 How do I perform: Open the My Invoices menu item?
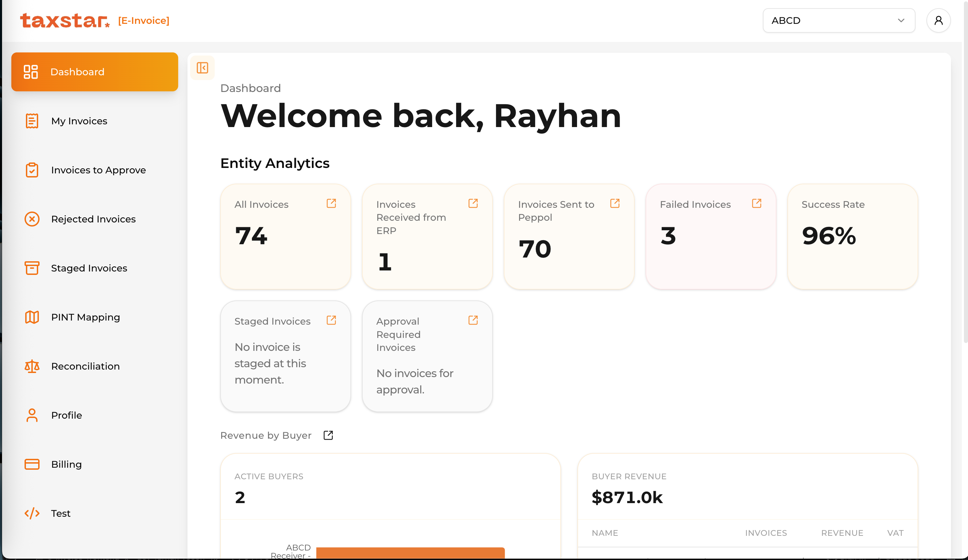click(x=94, y=121)
